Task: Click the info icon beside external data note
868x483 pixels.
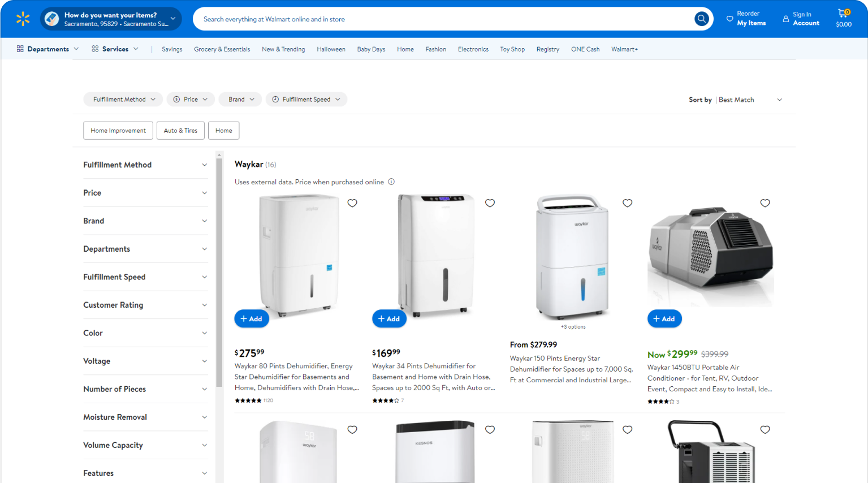Action: (x=391, y=182)
